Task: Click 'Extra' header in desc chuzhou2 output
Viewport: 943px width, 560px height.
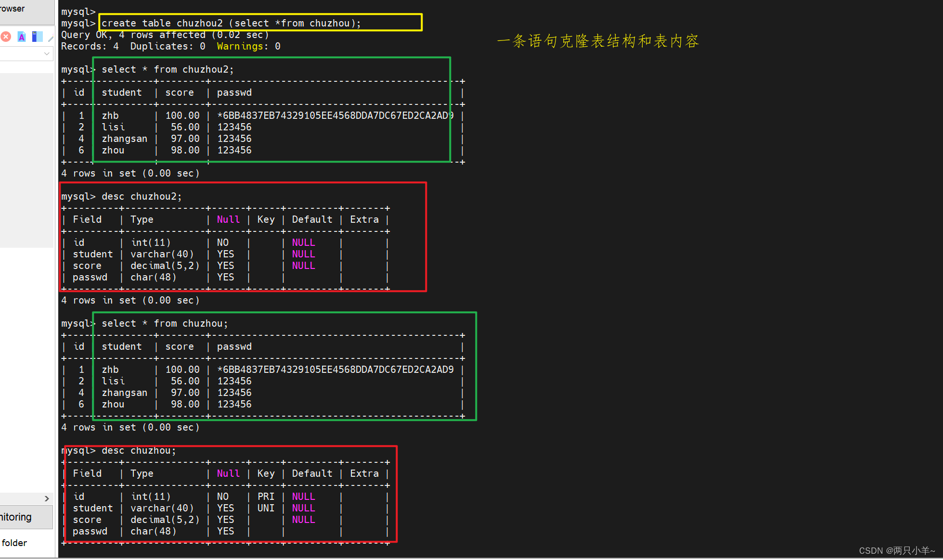Action: (x=364, y=219)
